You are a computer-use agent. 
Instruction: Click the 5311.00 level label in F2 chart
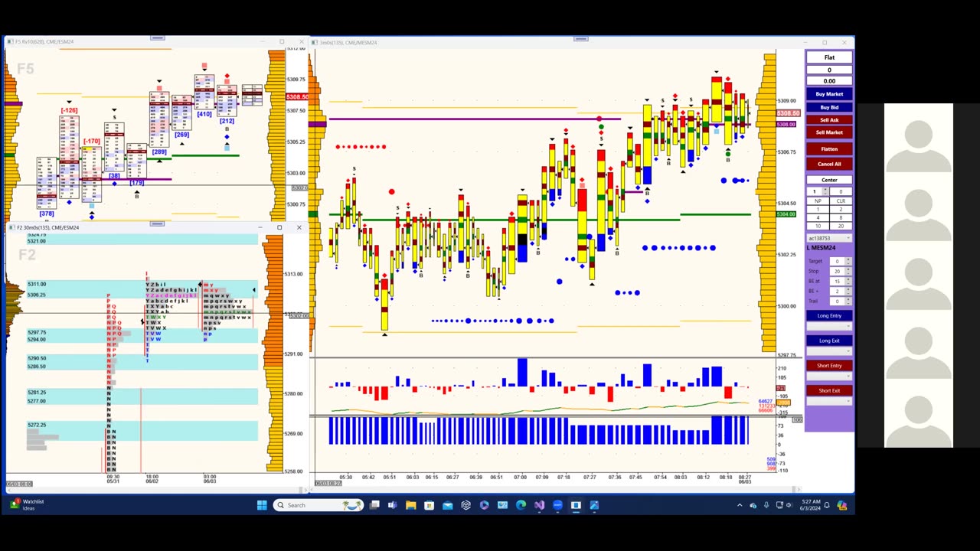[x=37, y=284]
